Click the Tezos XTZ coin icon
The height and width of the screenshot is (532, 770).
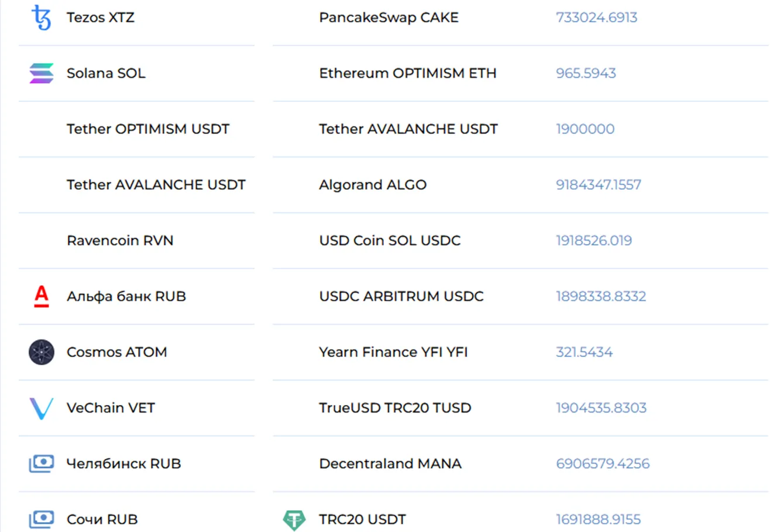pos(41,18)
